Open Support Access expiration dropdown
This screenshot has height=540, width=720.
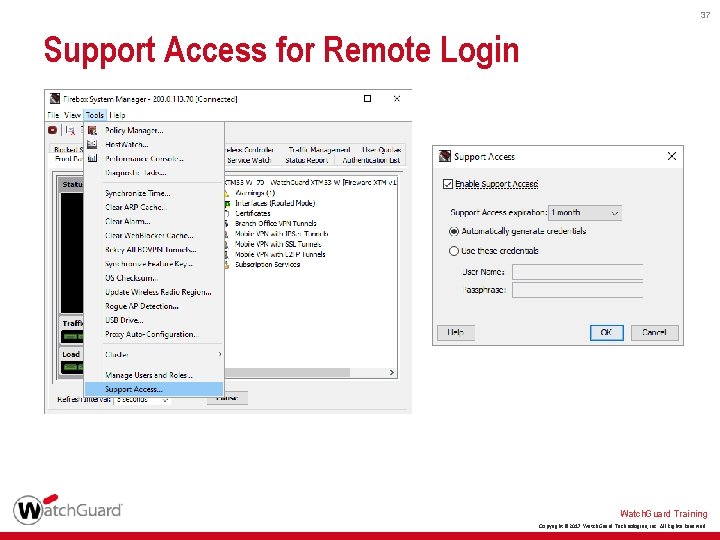(585, 213)
